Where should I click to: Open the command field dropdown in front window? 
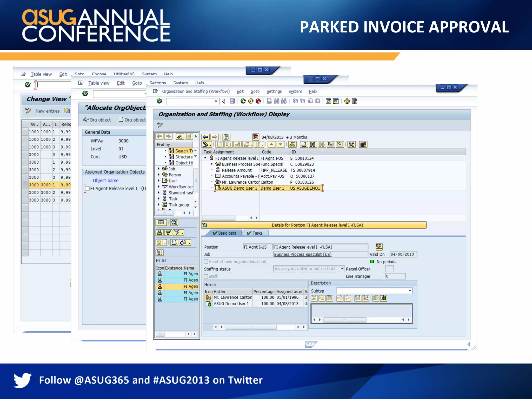click(x=216, y=101)
